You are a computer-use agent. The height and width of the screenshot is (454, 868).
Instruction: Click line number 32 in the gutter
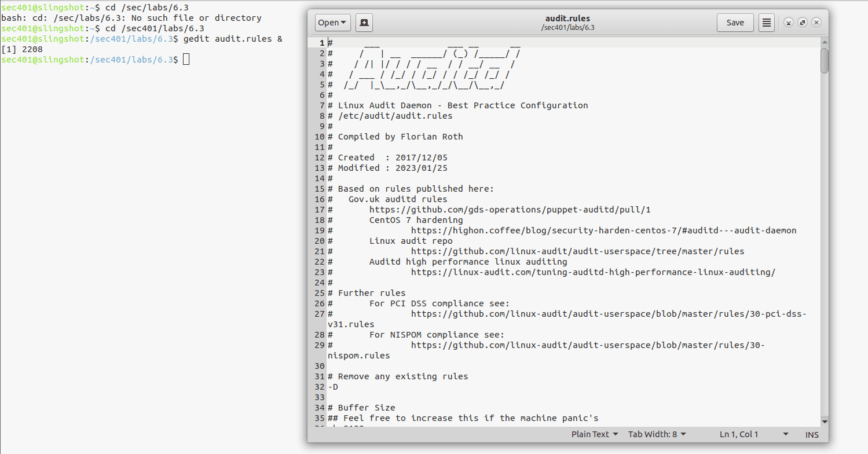click(319, 386)
